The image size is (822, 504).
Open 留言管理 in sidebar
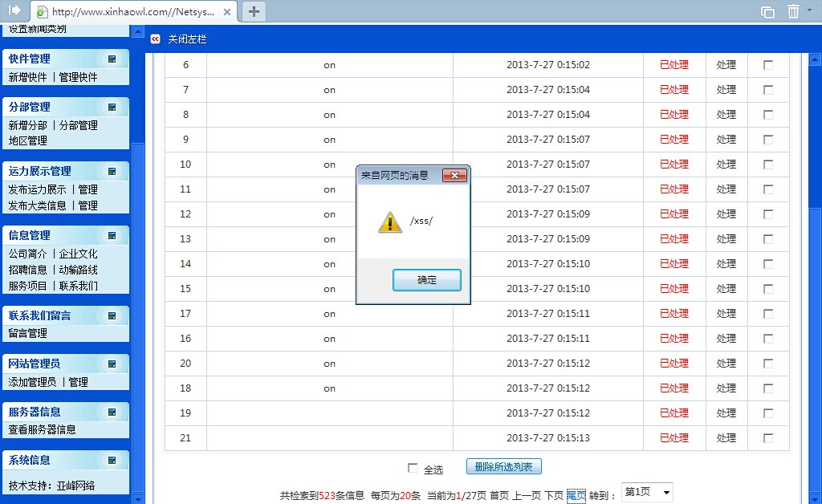click(28, 333)
